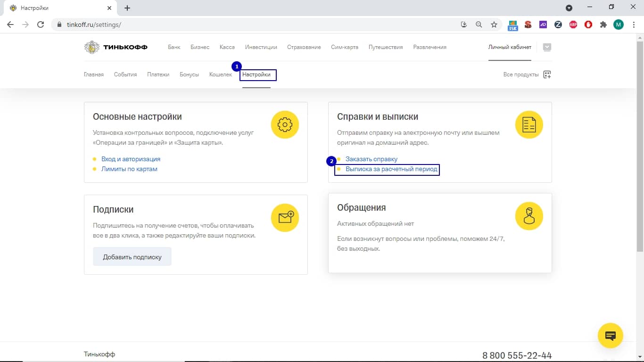Switch to the Платежи tab
This screenshot has width=644, height=362.
(158, 74)
